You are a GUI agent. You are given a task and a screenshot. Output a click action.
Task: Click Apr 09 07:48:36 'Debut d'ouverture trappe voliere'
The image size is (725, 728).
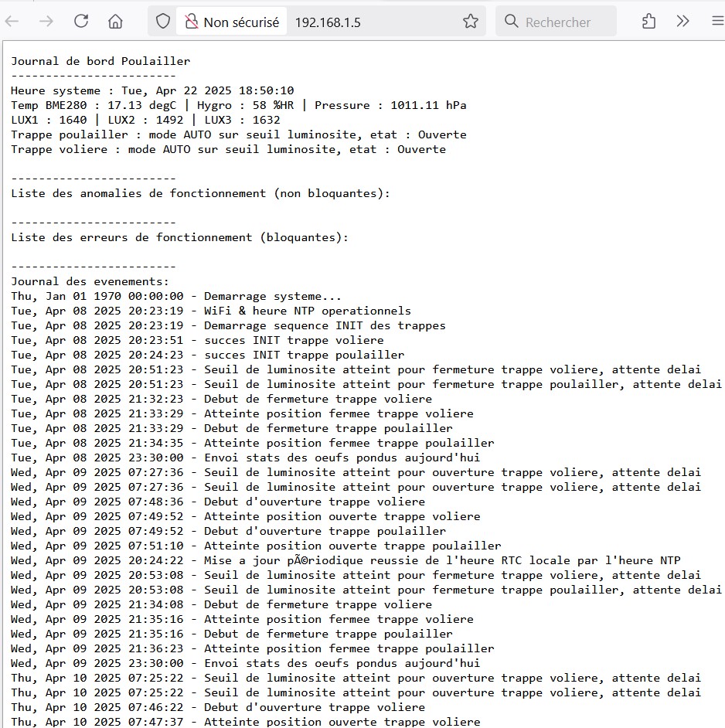[218, 502]
